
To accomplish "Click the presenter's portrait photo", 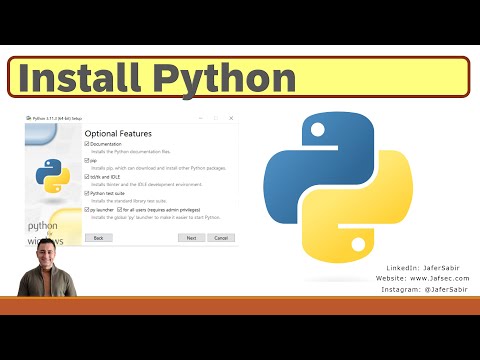I will [x=47, y=268].
